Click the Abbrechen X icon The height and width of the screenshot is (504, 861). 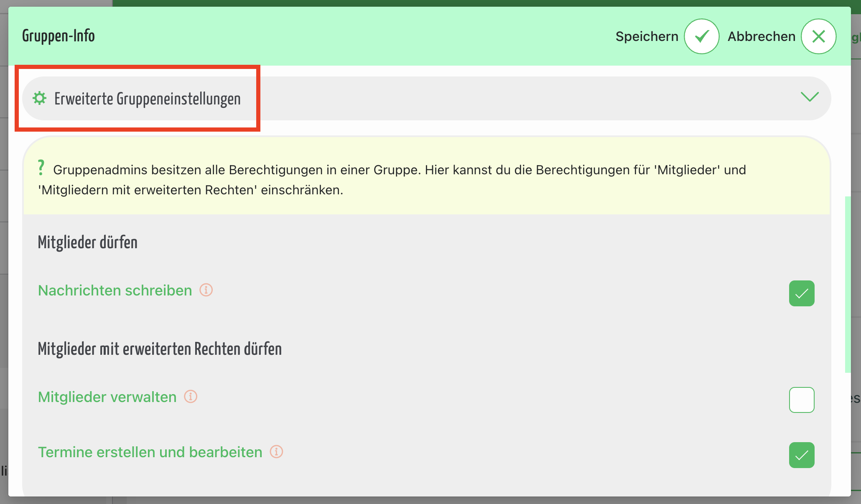(x=818, y=36)
